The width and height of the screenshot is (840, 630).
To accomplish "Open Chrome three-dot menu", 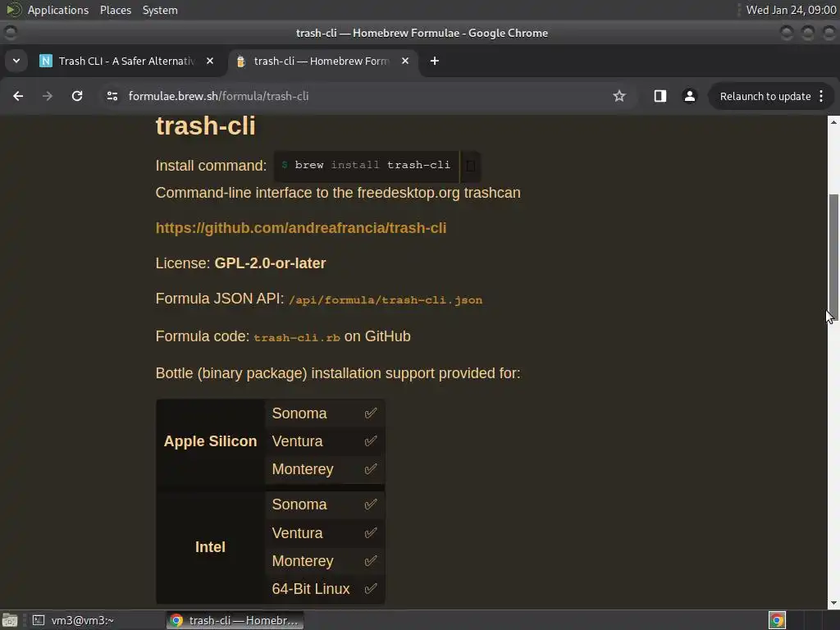I will click(821, 96).
